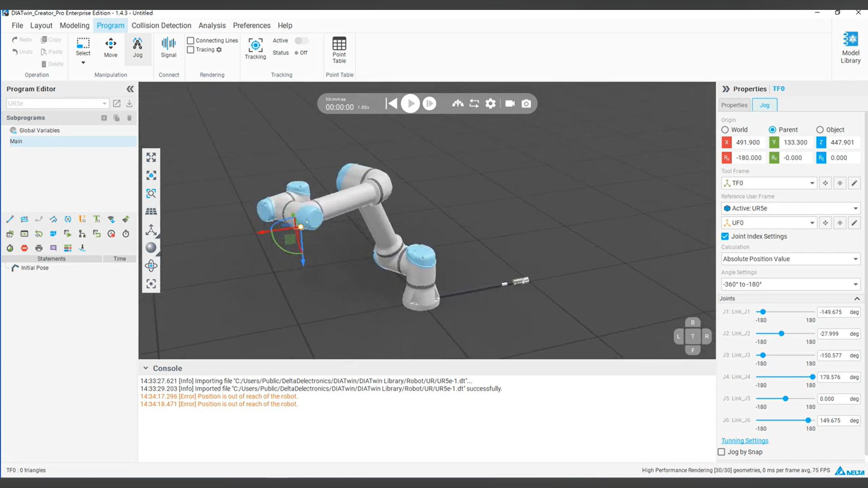The width and height of the screenshot is (868, 488).
Task: Open the Collision Detection menu
Action: tap(161, 25)
